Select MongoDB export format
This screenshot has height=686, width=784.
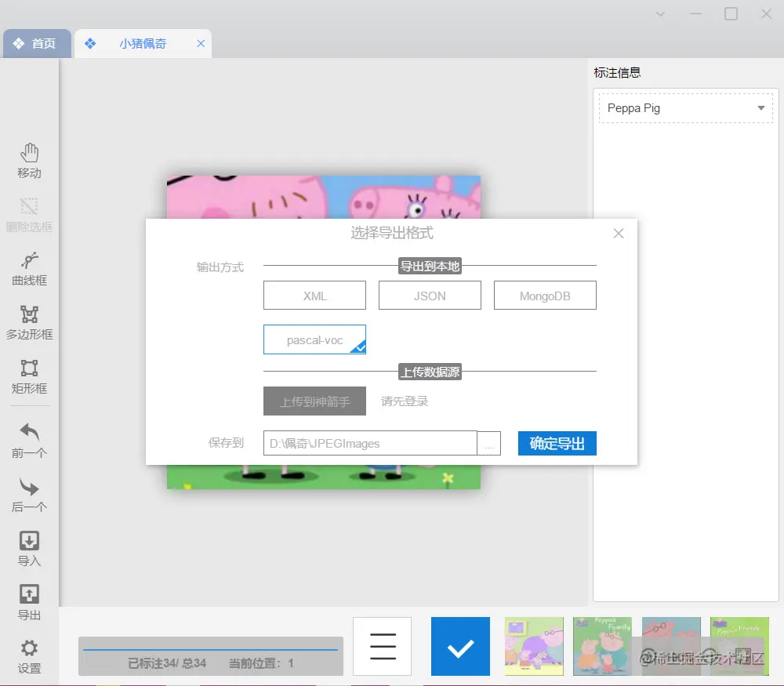545,296
